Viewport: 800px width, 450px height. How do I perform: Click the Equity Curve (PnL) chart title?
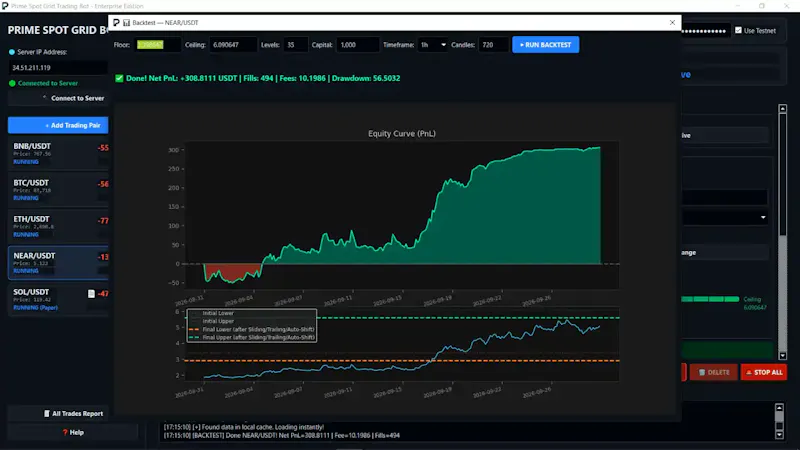point(402,134)
